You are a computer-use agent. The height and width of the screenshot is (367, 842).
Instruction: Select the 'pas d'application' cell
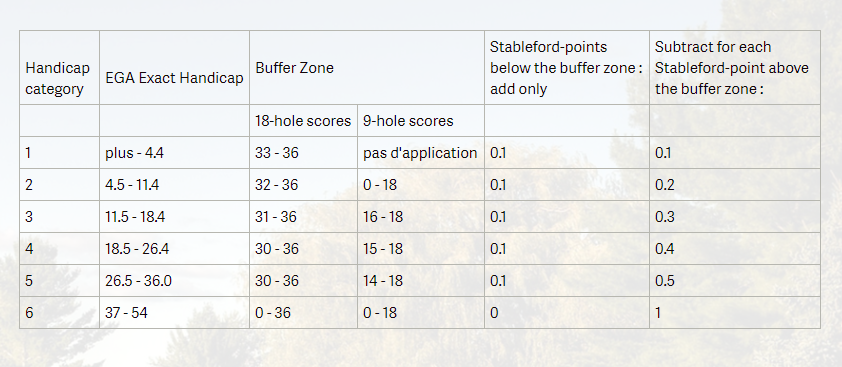(421, 153)
